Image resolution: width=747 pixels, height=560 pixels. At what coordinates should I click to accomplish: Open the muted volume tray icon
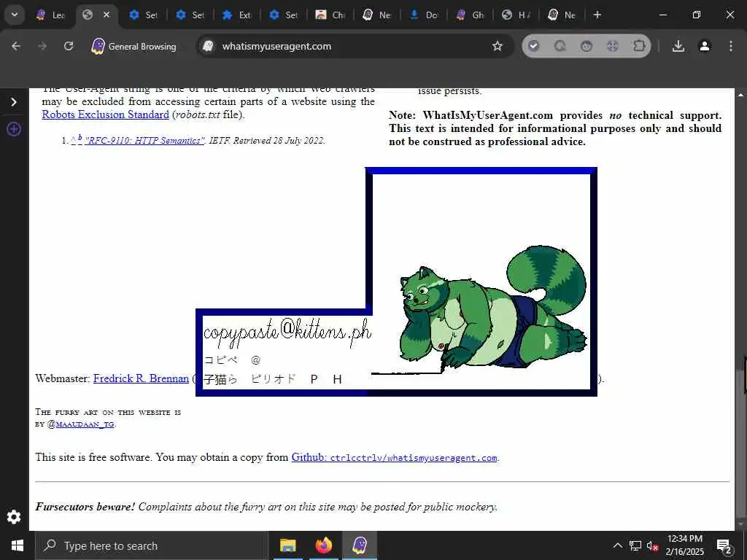click(652, 546)
